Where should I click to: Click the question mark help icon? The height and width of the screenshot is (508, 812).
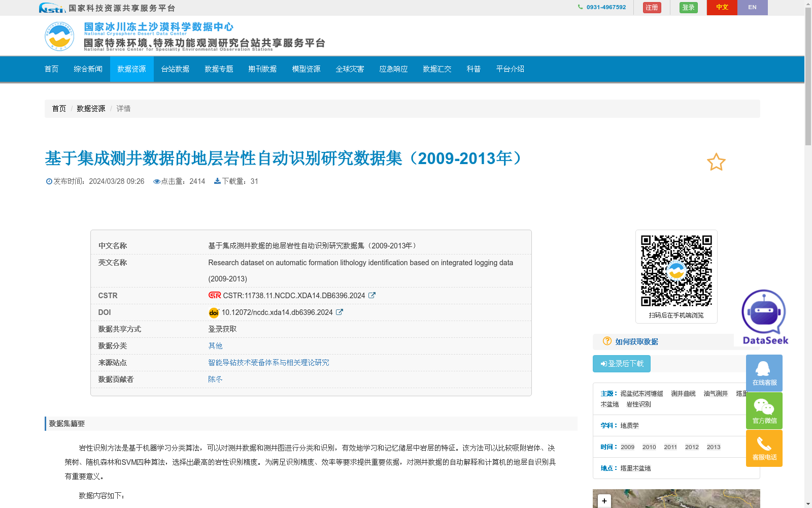pos(607,341)
